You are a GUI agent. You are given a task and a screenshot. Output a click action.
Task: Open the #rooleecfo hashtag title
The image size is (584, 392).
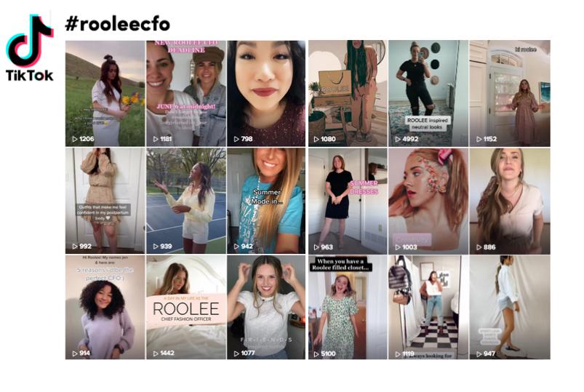117,24
